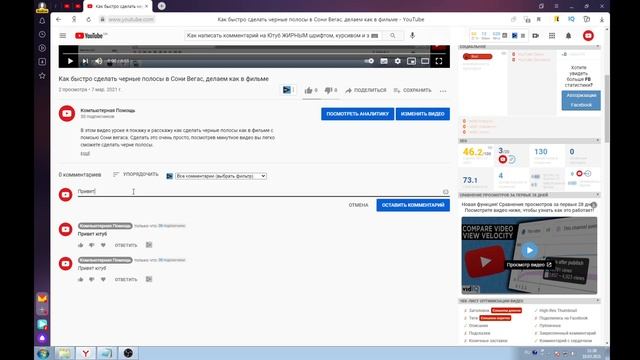Viewport: 640px width, 360px height.
Task: Open the Create video camera icon
Action: [x=536, y=36]
